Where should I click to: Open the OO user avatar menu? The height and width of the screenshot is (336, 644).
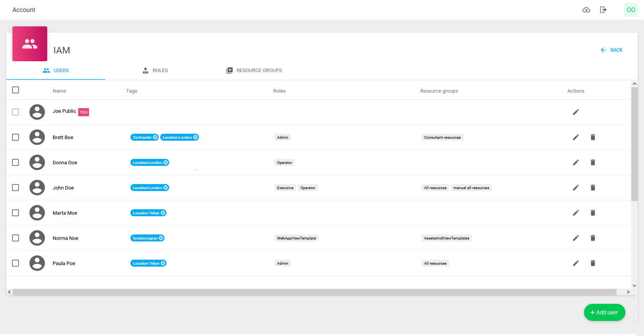click(631, 10)
